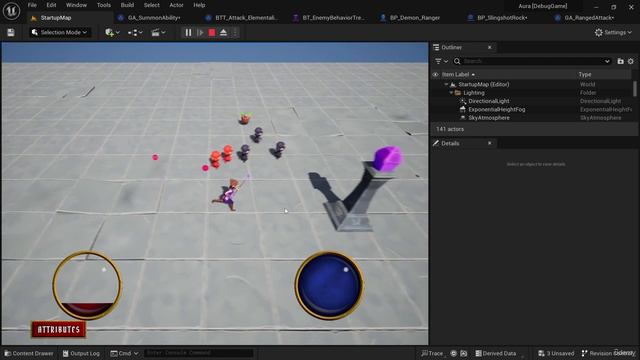640x360 pixels.
Task: Open the Outliner search dropdown arrow
Action: 607,61
